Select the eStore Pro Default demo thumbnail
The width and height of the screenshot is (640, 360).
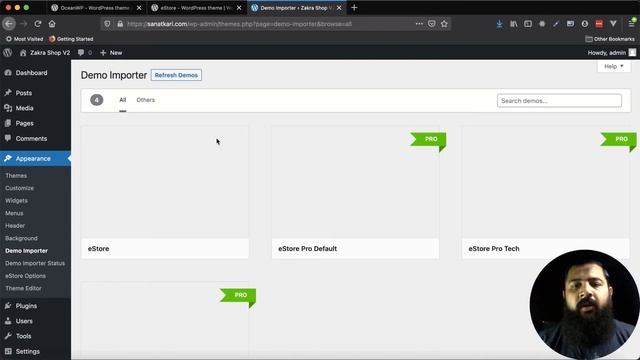[355, 182]
